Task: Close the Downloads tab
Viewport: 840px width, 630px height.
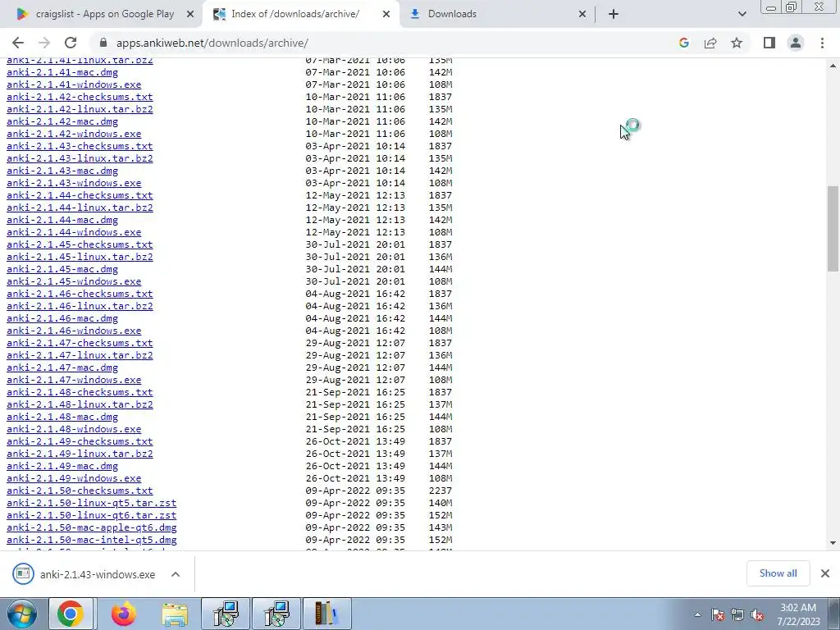Action: [x=582, y=15]
